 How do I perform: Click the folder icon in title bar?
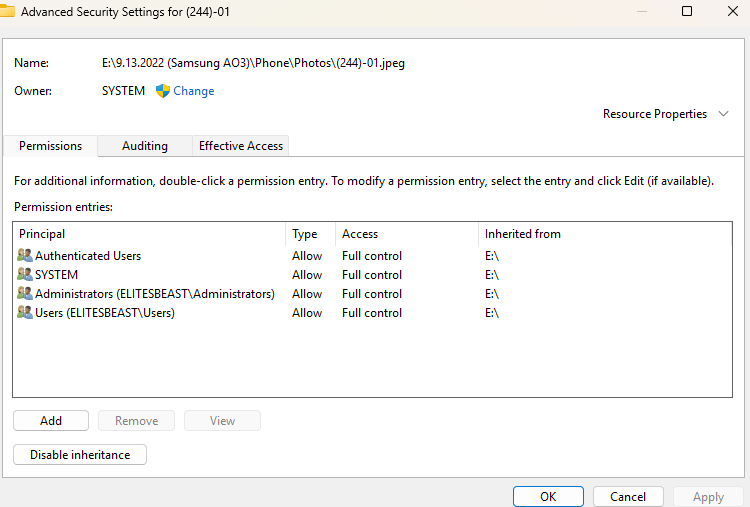(x=7, y=11)
